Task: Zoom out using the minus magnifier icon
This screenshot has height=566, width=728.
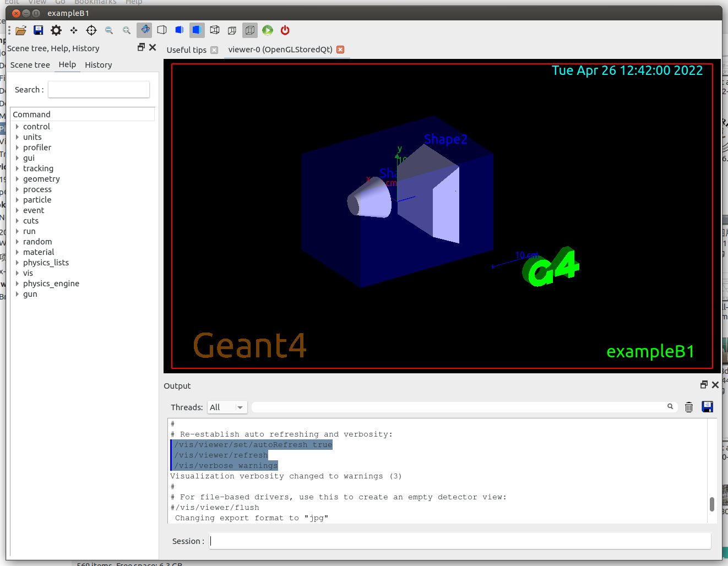Action: tap(109, 30)
